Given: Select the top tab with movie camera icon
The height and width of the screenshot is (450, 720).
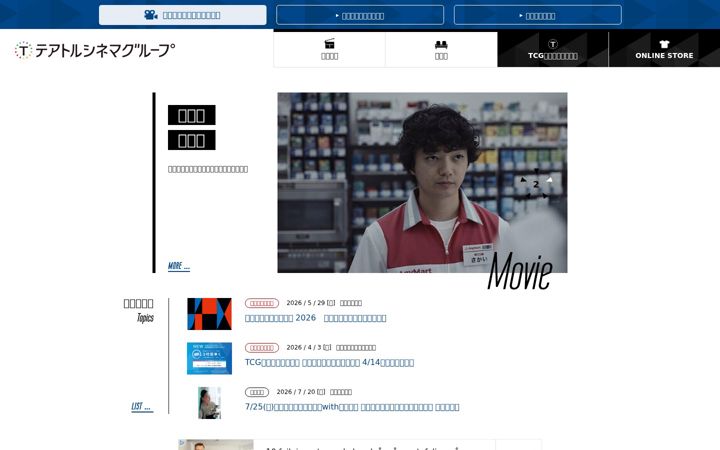Looking at the screenshot, I should point(182,15).
